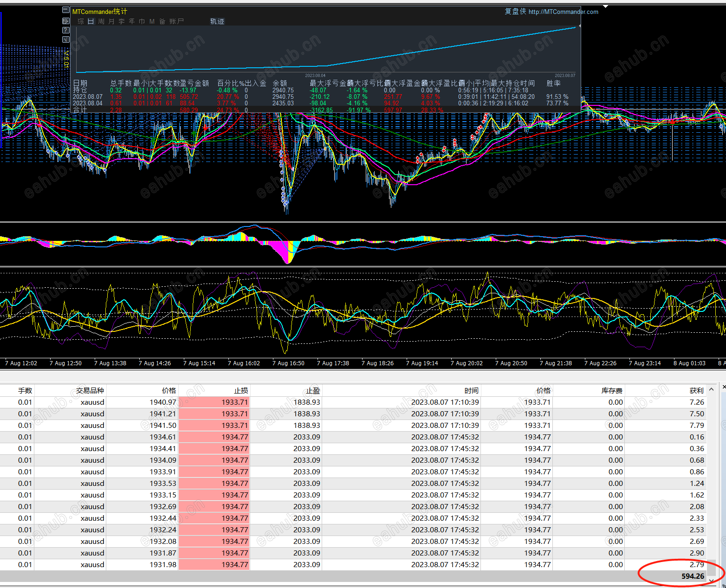Click the 复盘侠 label beside the link

pos(516,11)
